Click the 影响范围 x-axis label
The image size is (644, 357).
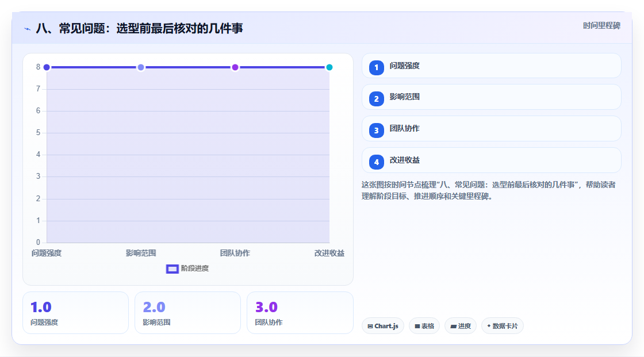(x=141, y=253)
